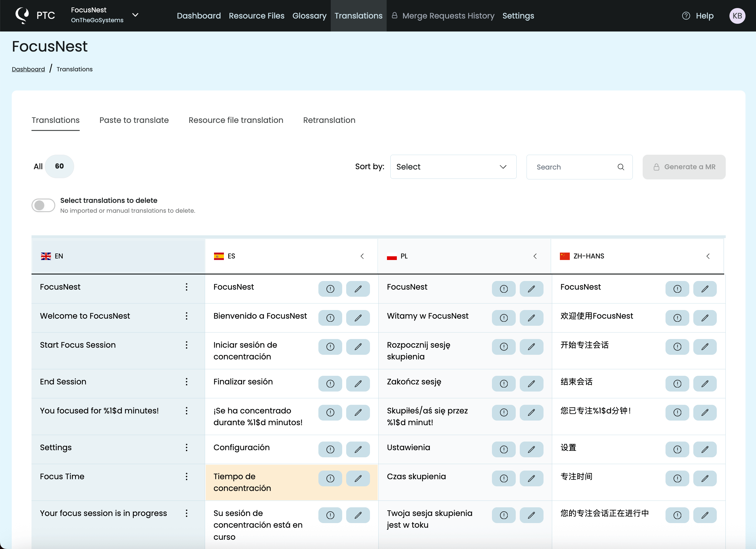
Task: Expand the FocusNest project switcher chevron
Action: (x=135, y=15)
